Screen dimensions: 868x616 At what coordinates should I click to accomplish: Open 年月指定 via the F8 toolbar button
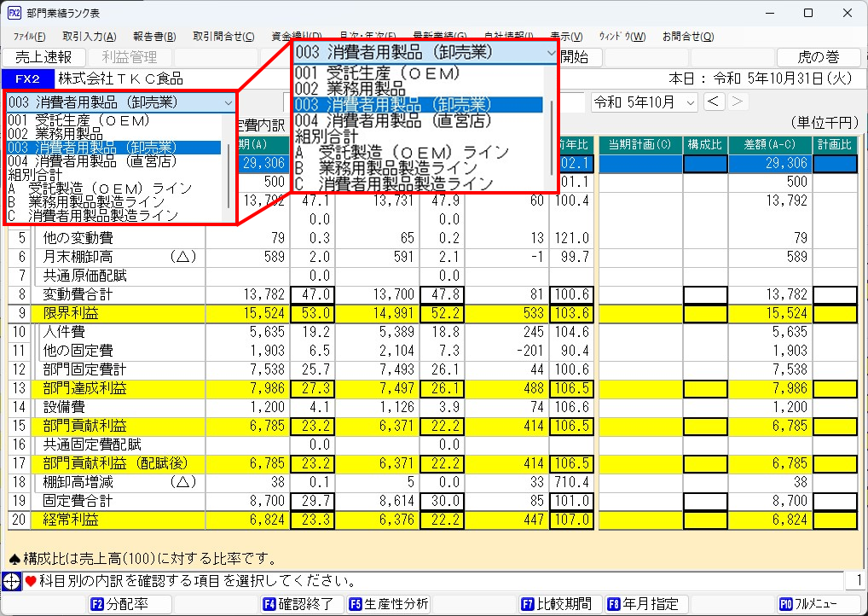pos(645,603)
